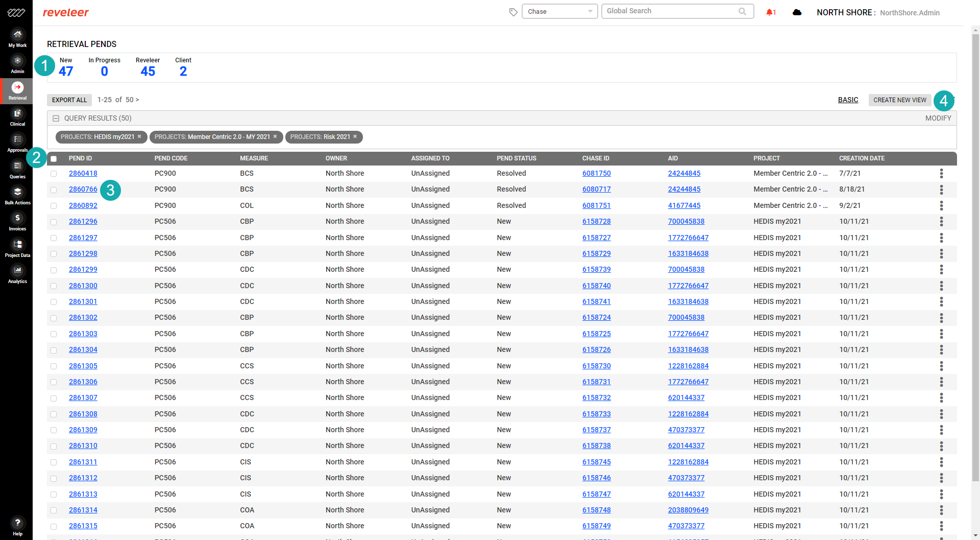Click the notification bell icon

point(770,12)
